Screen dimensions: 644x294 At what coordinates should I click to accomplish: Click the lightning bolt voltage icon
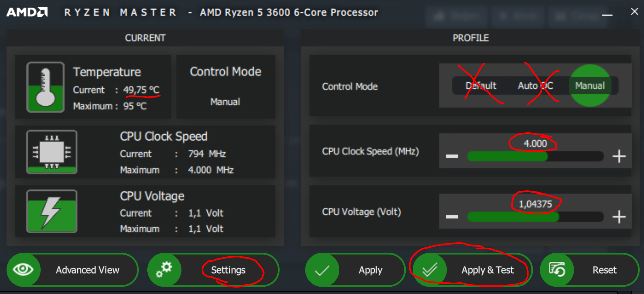tap(52, 211)
